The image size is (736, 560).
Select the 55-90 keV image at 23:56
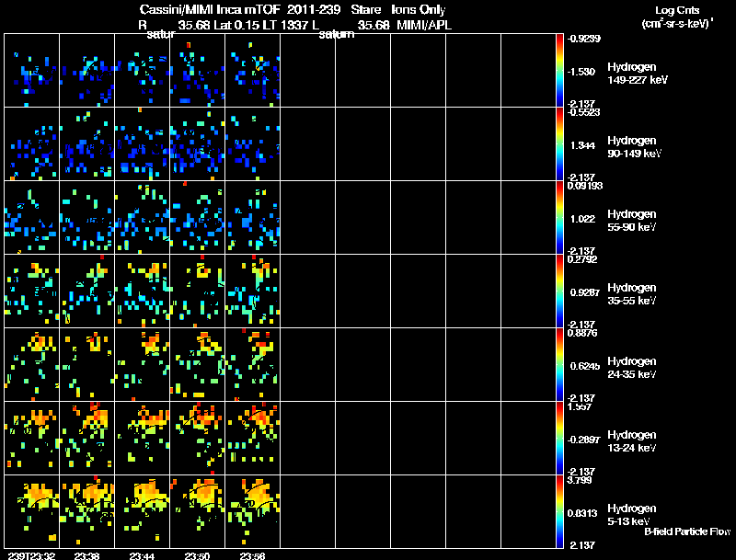click(252, 218)
